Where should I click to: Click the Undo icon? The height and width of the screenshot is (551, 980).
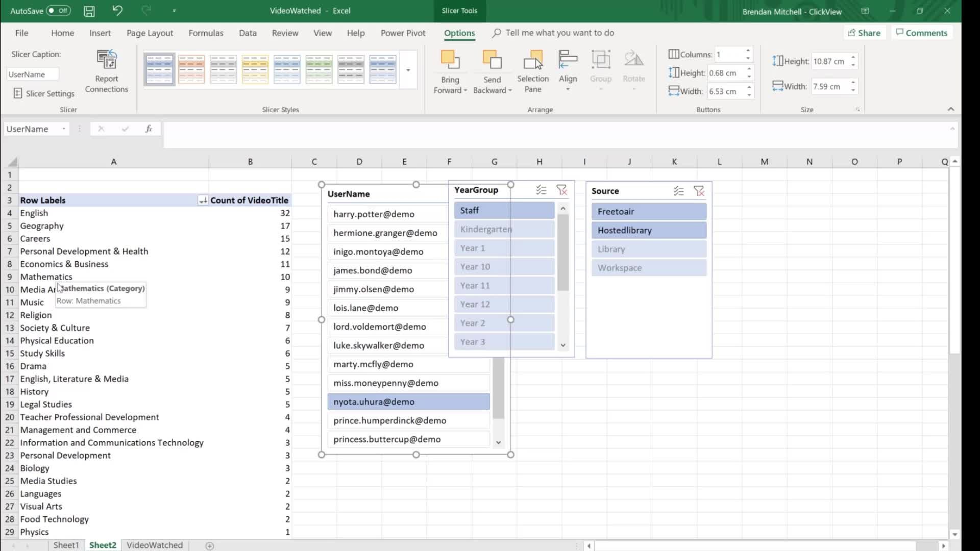[117, 11]
